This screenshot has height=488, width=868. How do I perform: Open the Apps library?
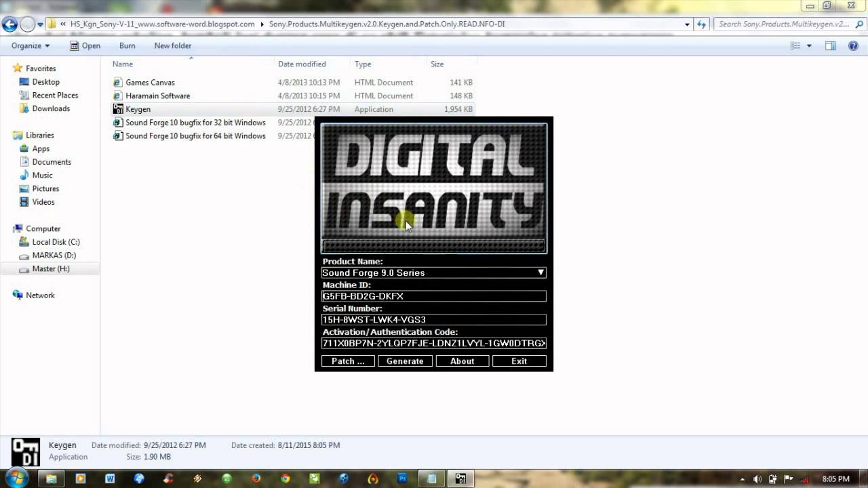(x=41, y=148)
